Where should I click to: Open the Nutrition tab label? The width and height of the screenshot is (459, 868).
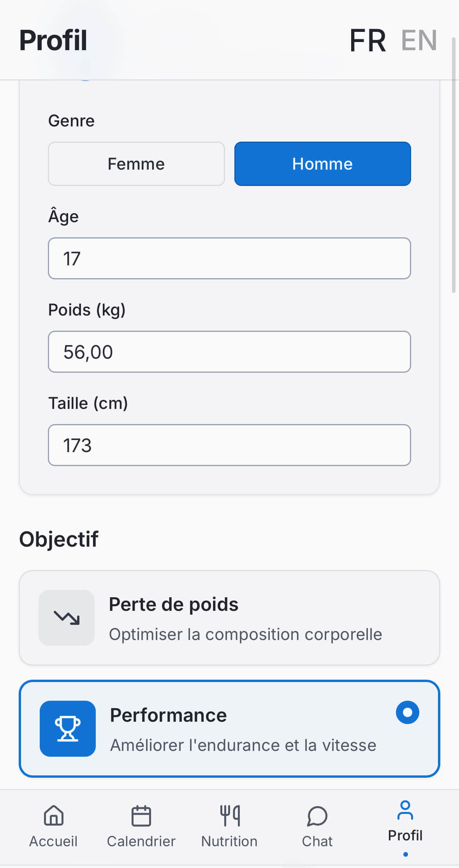pos(229,841)
